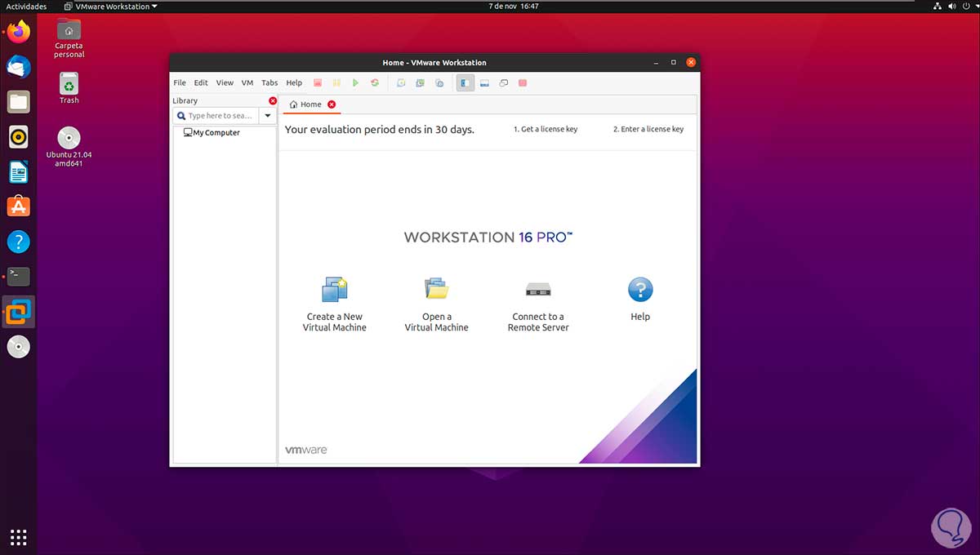
Task: Close the Library panel with red X
Action: pos(273,101)
